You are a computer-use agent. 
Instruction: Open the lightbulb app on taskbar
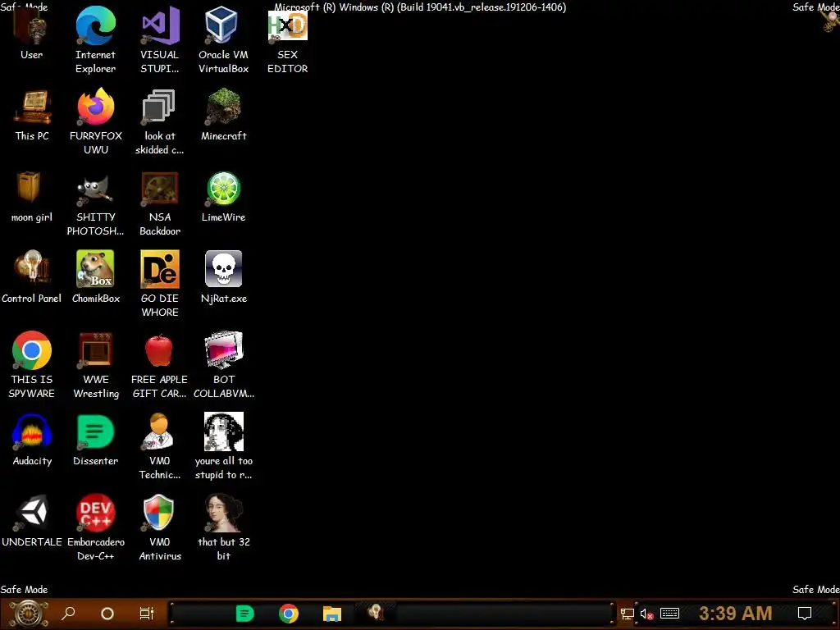[376, 612]
